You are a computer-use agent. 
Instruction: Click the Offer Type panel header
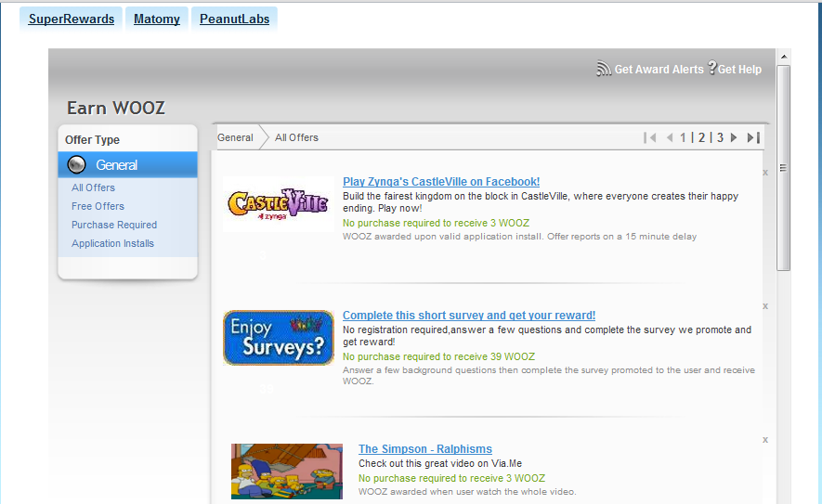92,140
